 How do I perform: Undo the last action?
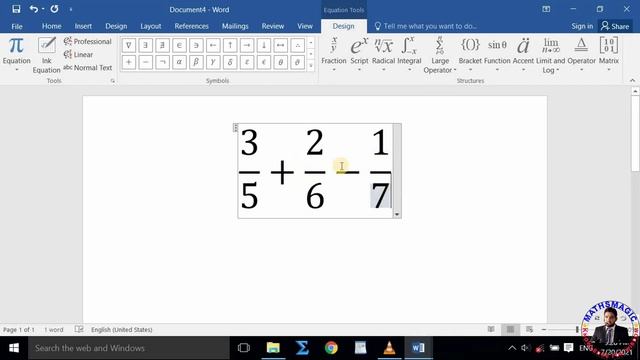pyautogui.click(x=33, y=9)
